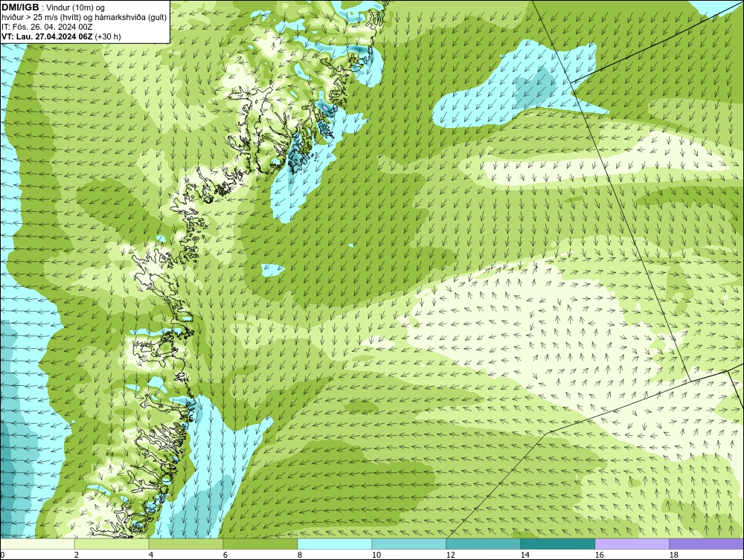Click the light cyan 8–10 m/s legend swatch
Screen dimensions: 744x560
click(335, 544)
